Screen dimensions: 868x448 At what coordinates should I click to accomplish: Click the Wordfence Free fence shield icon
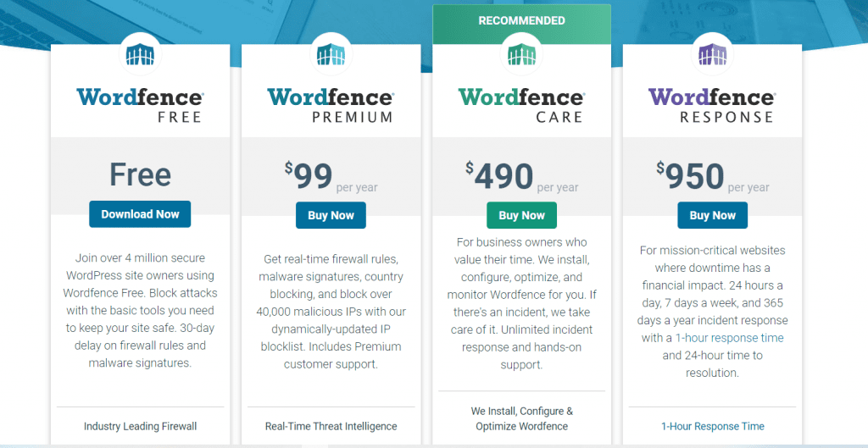pyautogui.click(x=140, y=56)
